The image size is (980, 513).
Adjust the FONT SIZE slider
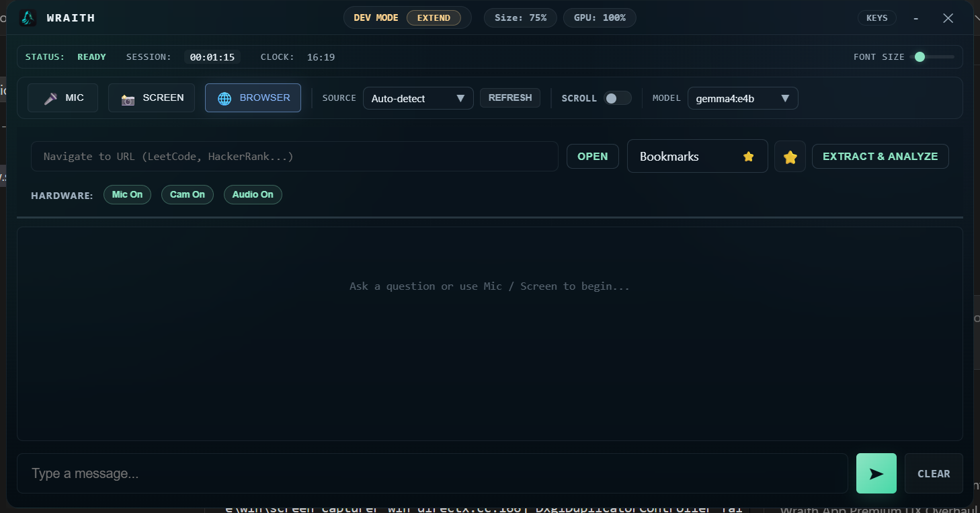[x=920, y=57]
